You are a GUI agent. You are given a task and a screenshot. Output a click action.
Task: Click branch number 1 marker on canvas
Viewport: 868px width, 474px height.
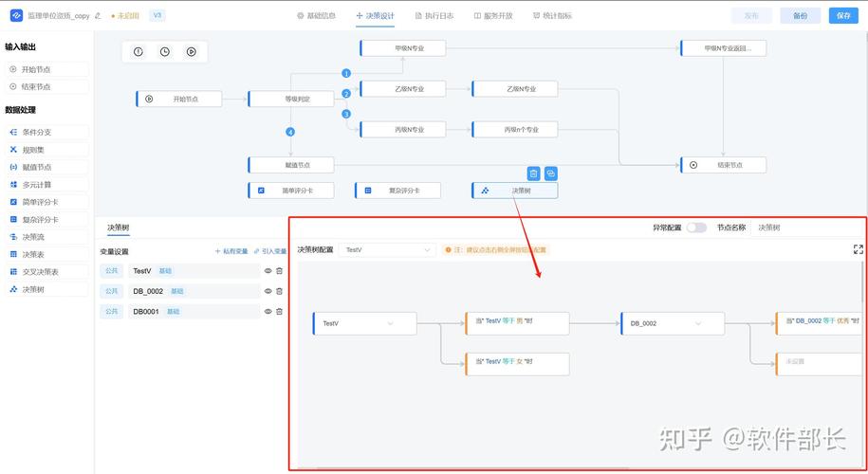(346, 73)
